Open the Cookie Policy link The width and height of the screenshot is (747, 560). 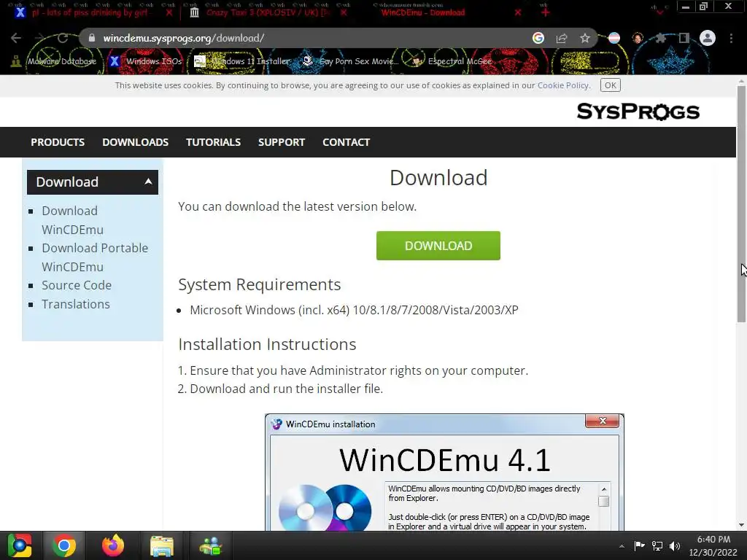(562, 85)
